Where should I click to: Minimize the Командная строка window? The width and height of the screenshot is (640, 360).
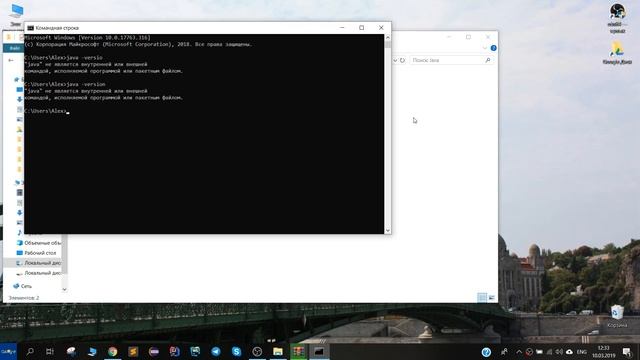[342, 28]
